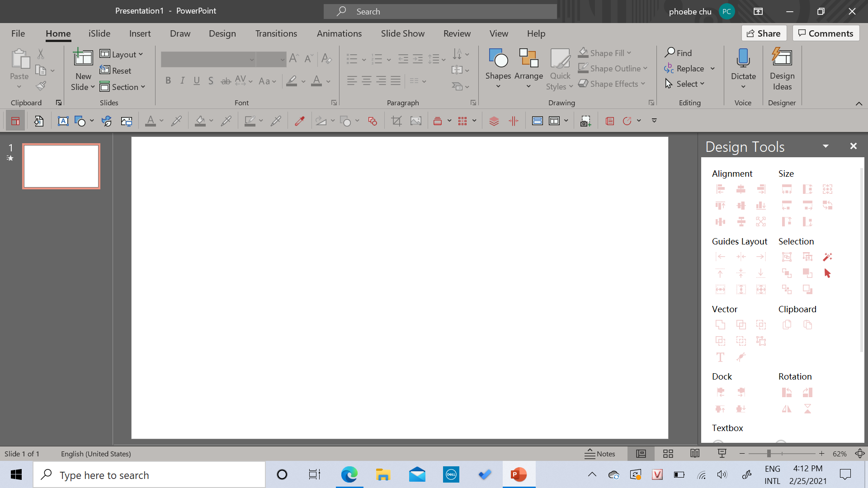
Task: Click Align Right icon under Alignment
Action: [761, 189]
